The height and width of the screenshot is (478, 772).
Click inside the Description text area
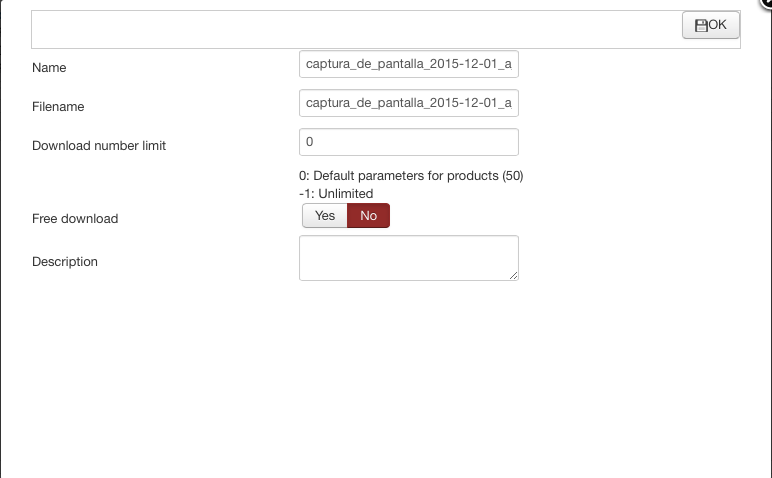[409, 258]
